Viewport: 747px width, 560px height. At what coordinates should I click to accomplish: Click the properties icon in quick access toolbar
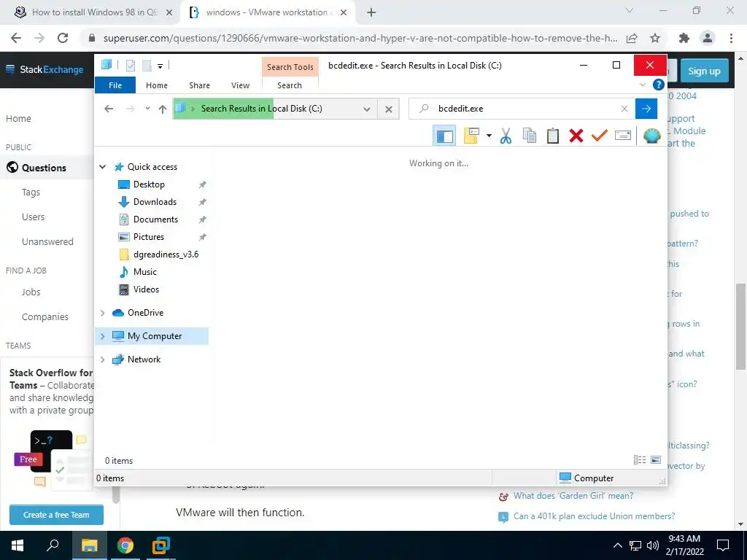tap(131, 66)
